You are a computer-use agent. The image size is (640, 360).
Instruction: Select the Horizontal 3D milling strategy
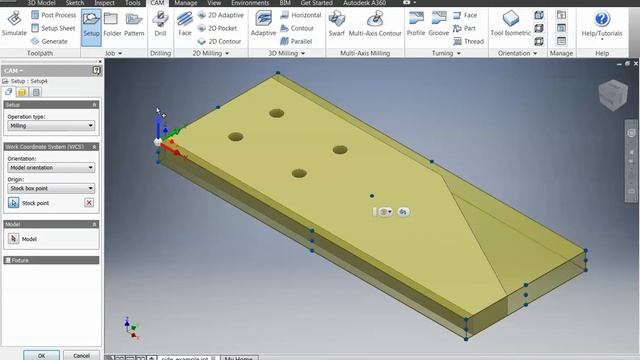tap(301, 15)
